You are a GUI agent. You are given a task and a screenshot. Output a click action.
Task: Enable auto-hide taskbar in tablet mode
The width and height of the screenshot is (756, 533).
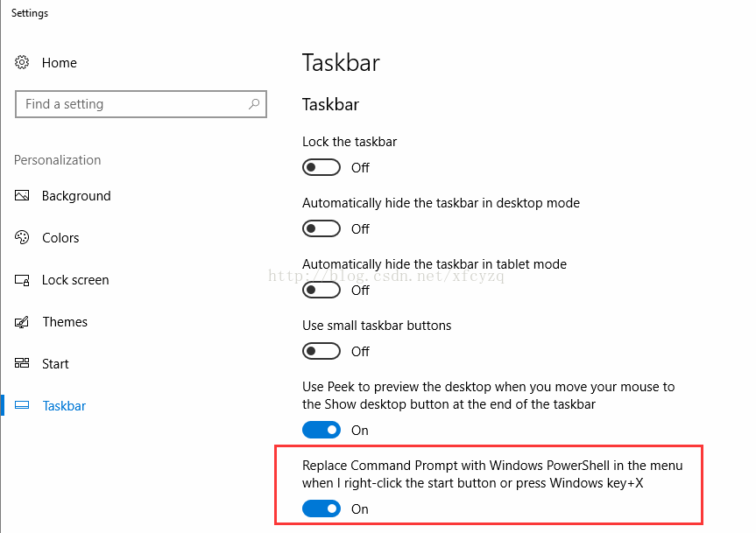click(x=321, y=290)
